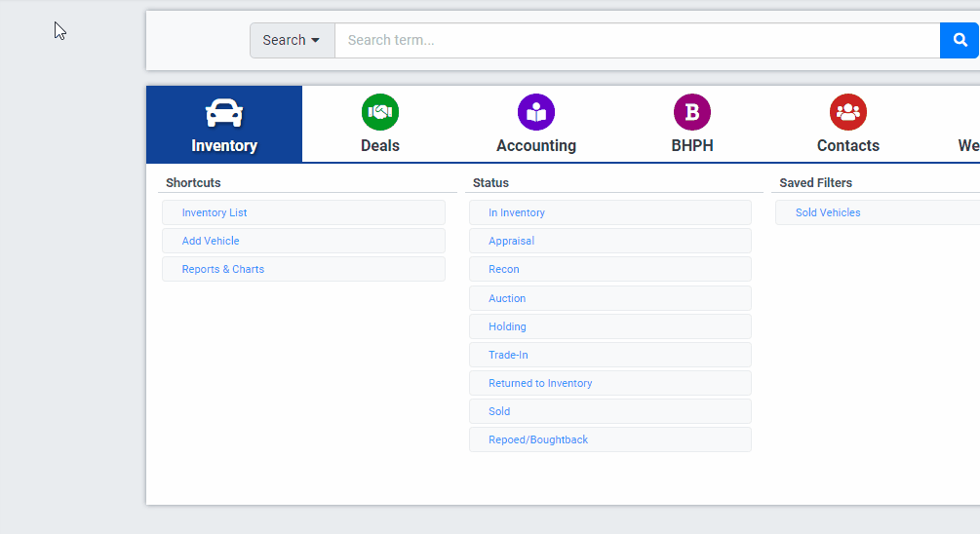Select the Accounting book icon

tap(535, 112)
